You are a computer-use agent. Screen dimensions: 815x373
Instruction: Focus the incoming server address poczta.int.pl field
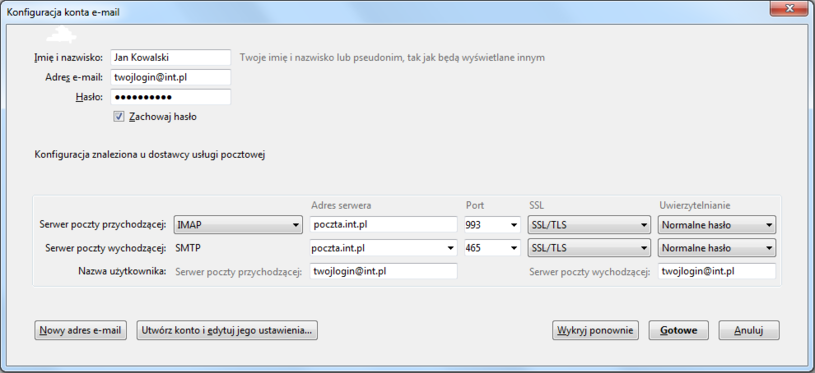coord(384,225)
